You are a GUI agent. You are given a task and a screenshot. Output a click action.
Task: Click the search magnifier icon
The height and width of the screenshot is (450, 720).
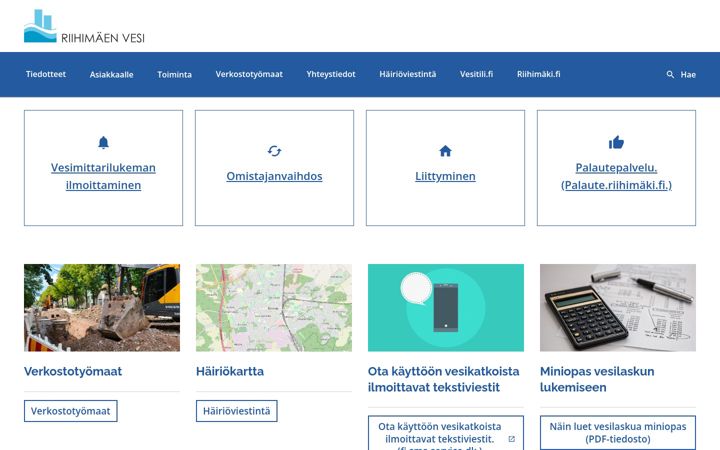coord(670,74)
